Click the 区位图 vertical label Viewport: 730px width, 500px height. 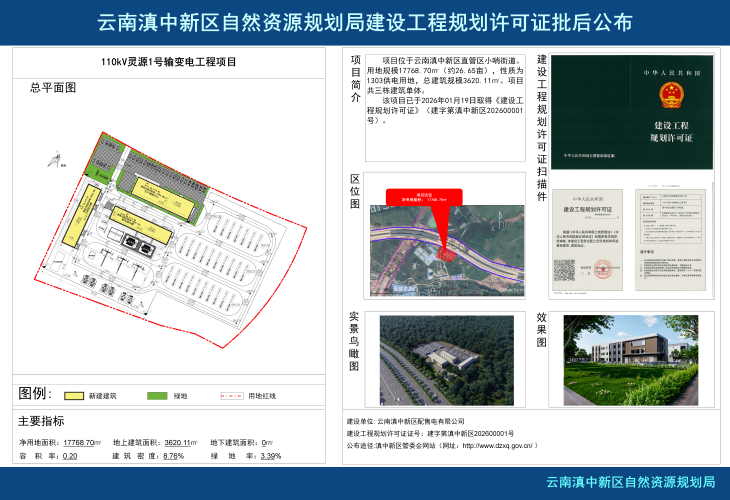point(355,191)
